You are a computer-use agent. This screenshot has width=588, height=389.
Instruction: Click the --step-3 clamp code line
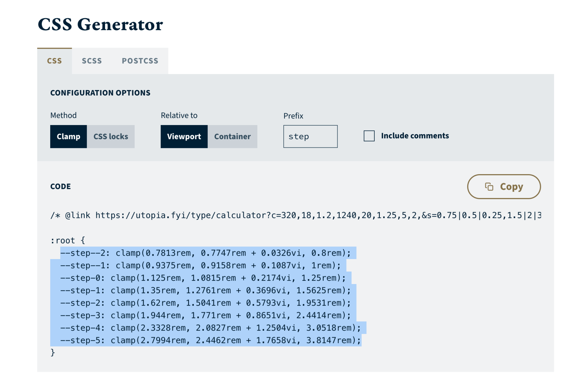pos(205,315)
